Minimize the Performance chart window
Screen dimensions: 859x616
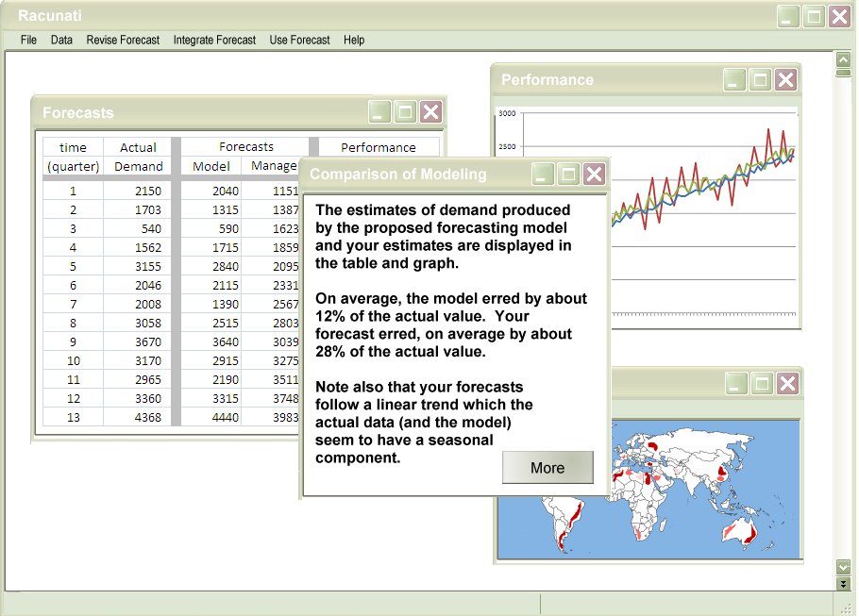(x=735, y=80)
